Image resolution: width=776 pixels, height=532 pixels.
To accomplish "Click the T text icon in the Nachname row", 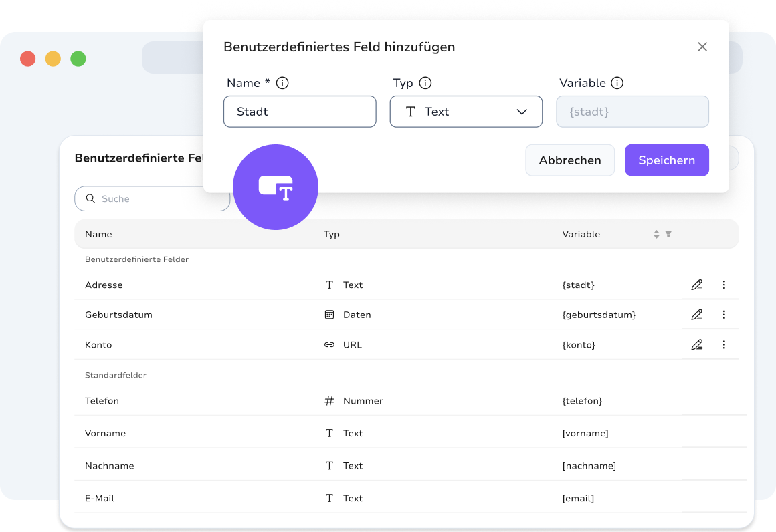I will 329,466.
